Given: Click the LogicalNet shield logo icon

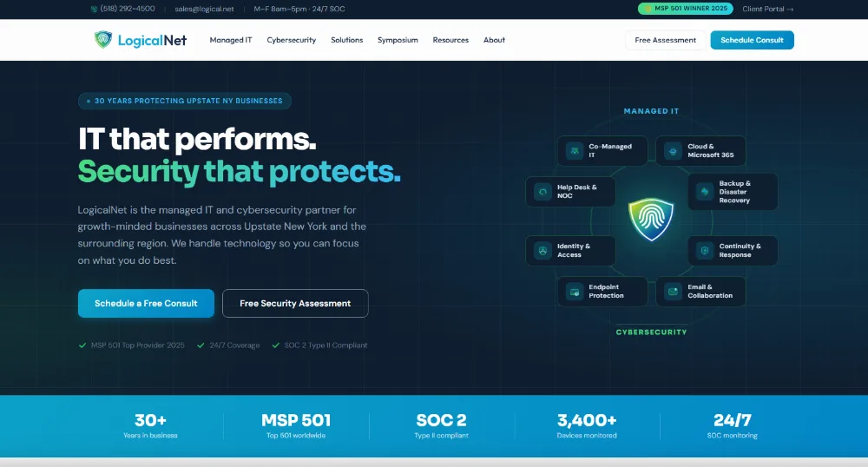Looking at the screenshot, I should (103, 39).
